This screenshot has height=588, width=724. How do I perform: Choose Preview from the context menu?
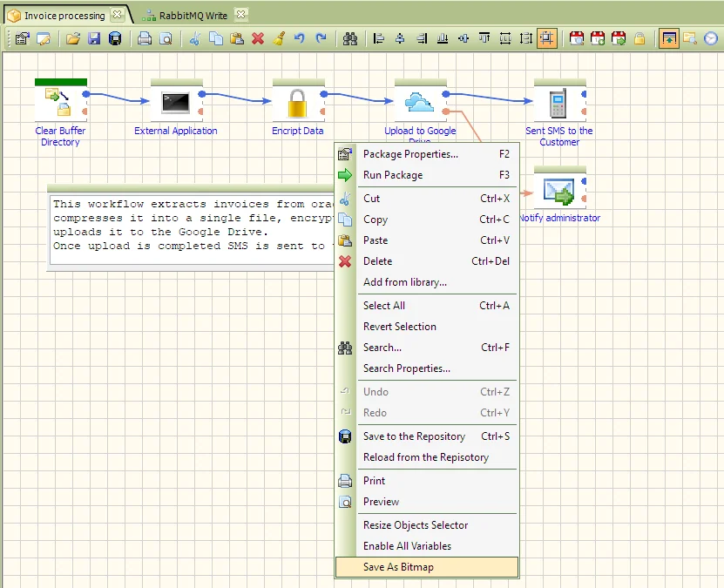(427, 502)
